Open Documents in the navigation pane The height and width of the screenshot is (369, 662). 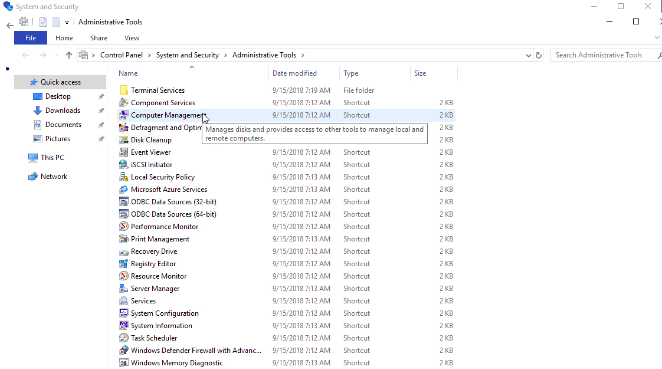coord(63,125)
